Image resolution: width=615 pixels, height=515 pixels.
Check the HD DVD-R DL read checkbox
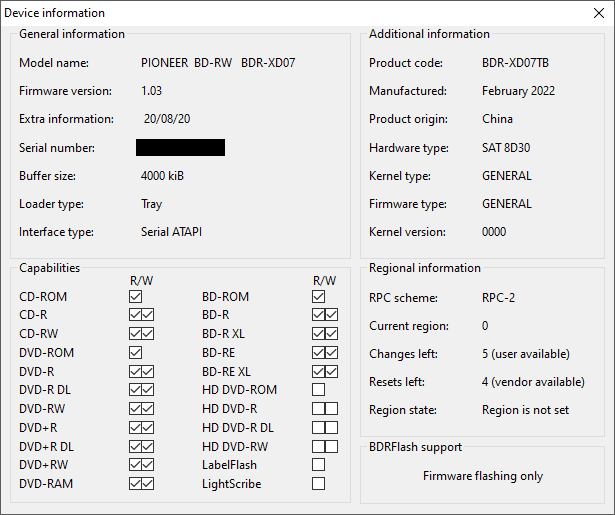(x=318, y=427)
